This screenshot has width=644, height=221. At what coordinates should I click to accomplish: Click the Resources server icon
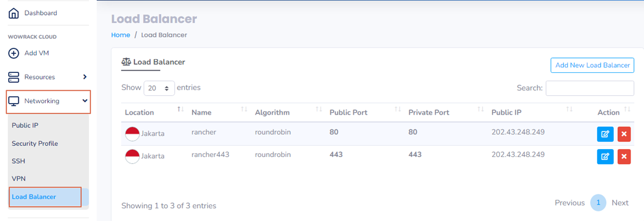tap(13, 77)
